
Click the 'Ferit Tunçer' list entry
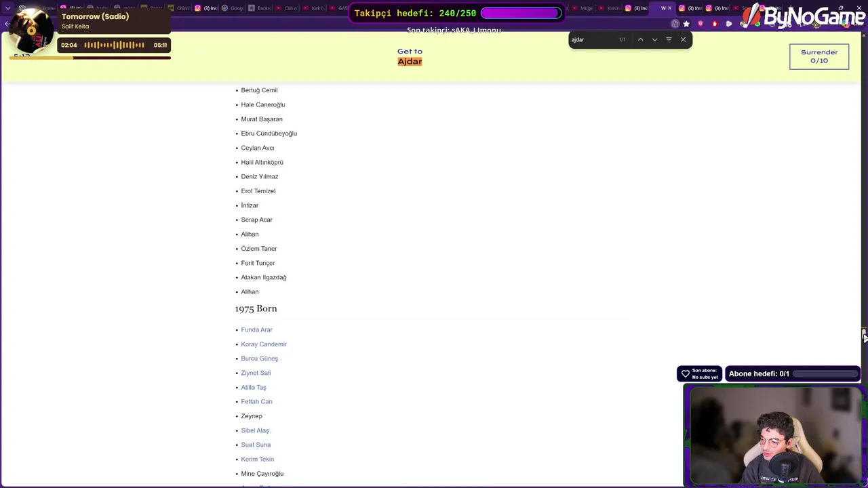pos(258,263)
